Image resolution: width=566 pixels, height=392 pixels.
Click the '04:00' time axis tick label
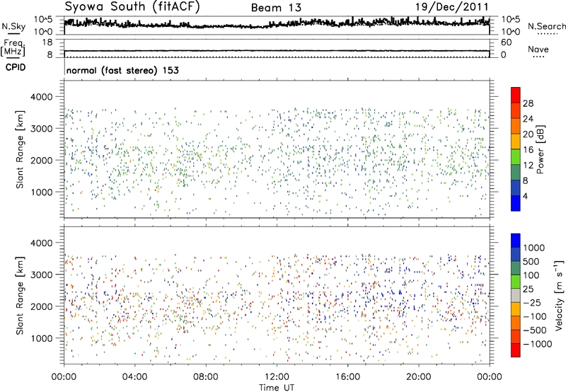134,377
